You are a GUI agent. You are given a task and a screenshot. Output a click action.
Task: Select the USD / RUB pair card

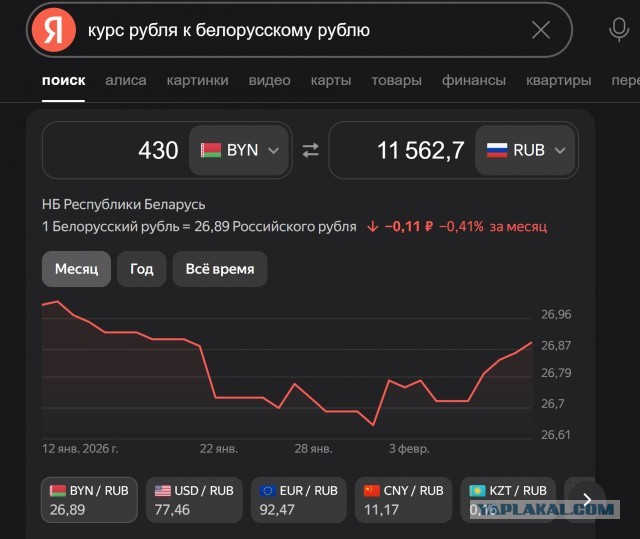coord(194,500)
